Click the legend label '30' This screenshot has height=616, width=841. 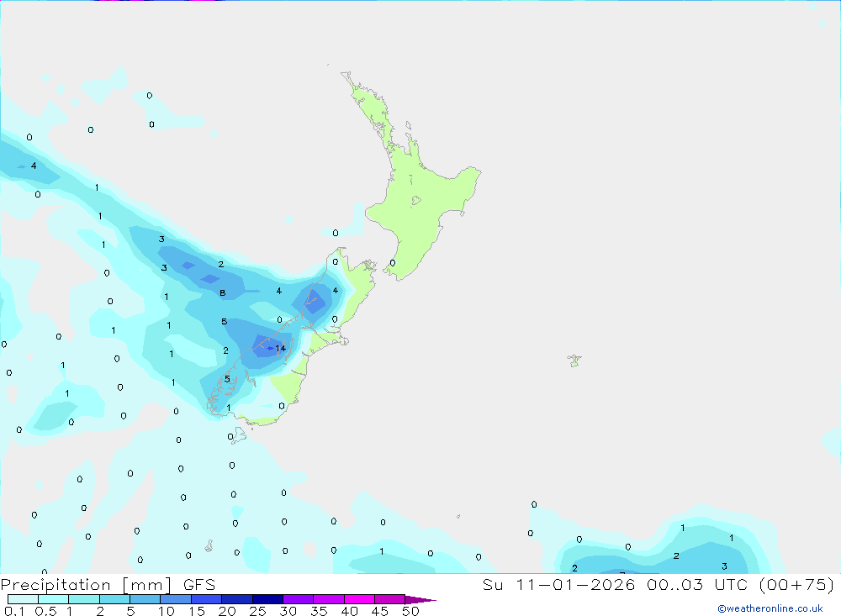click(288, 611)
